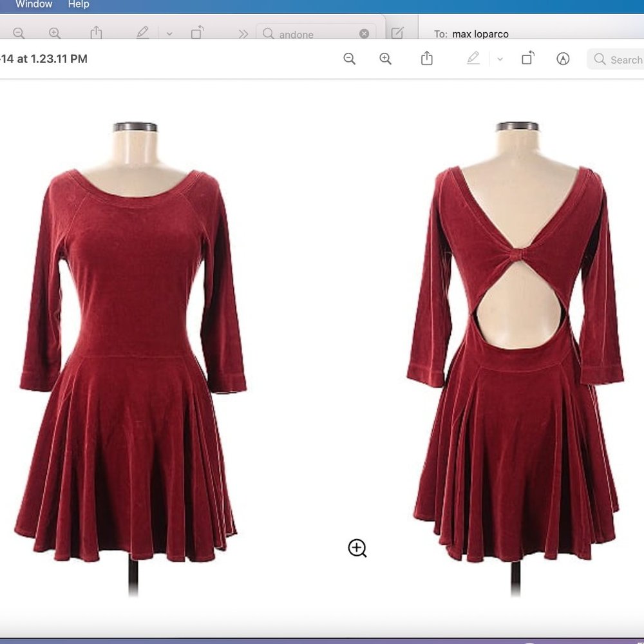Click the window title '1.23.11 PM'
Image resolution: width=644 pixels, height=644 pixels.
click(x=59, y=59)
